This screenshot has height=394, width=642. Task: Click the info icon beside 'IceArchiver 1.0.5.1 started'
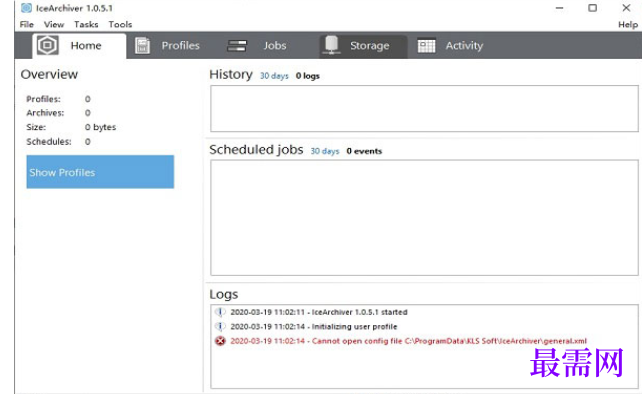(x=220, y=312)
